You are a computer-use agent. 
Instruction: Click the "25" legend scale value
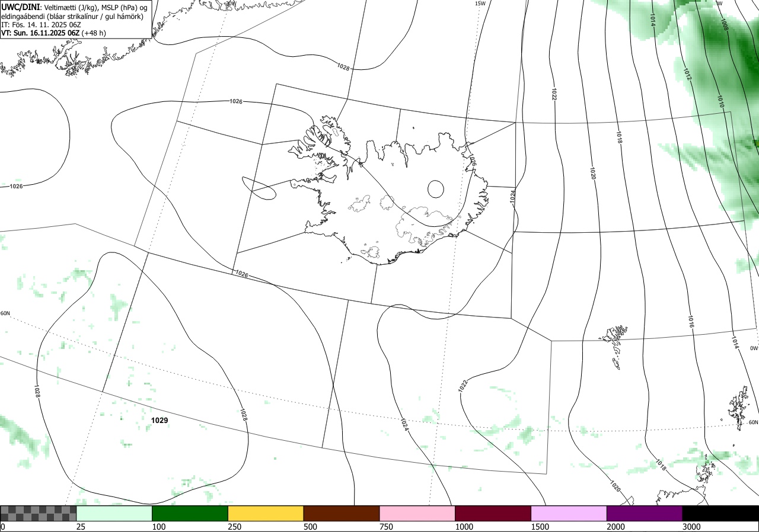[x=81, y=527]
